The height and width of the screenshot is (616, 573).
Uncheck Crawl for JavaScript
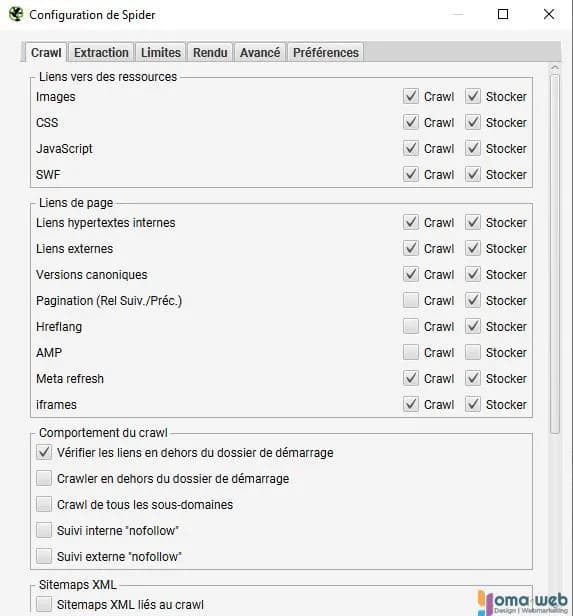pyautogui.click(x=411, y=148)
